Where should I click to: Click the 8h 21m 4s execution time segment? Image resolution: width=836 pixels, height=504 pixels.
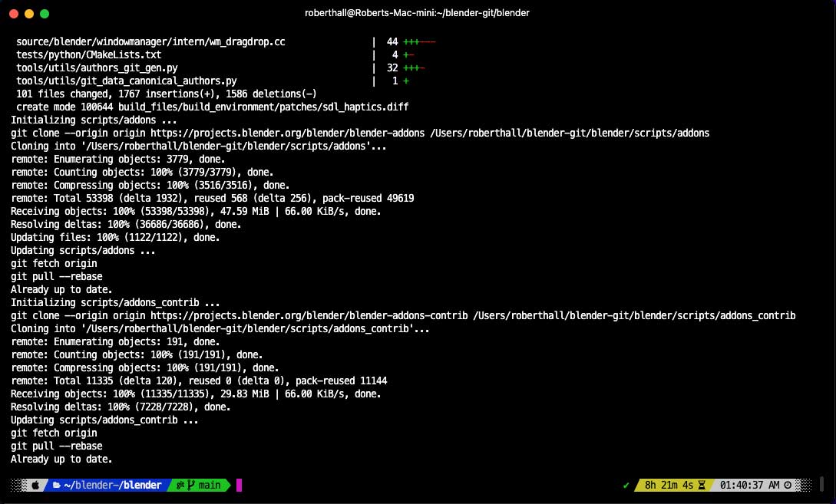669,485
